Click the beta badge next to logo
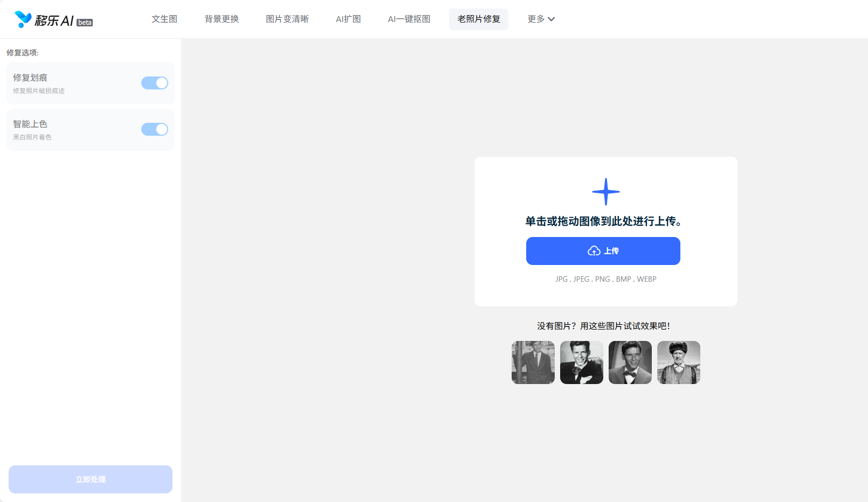The height and width of the screenshot is (502, 868). coord(85,23)
